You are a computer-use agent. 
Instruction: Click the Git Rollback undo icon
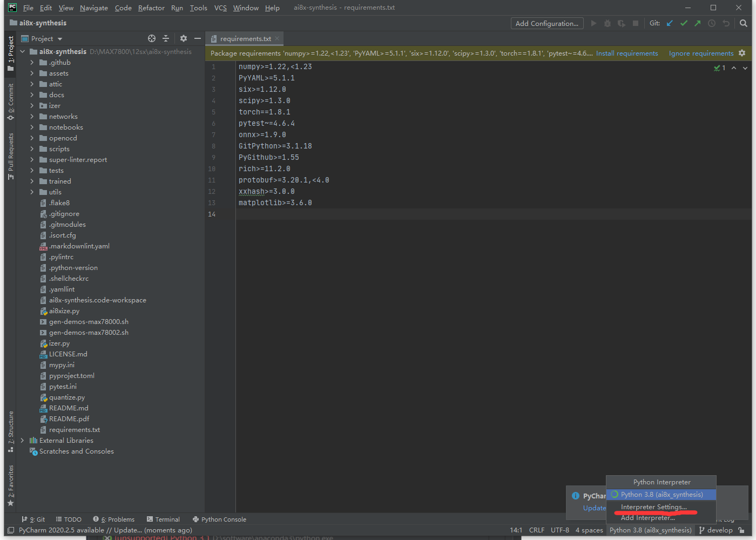[x=726, y=23]
